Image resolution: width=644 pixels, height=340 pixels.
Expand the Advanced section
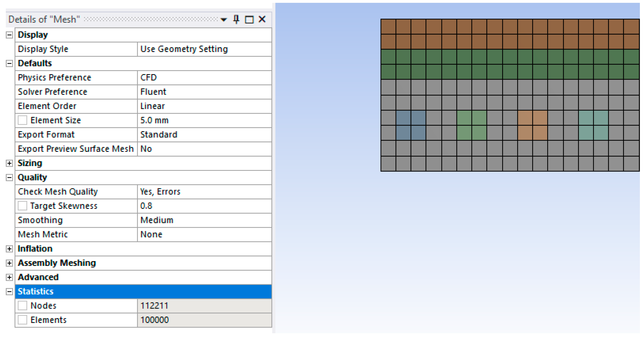pos(9,277)
